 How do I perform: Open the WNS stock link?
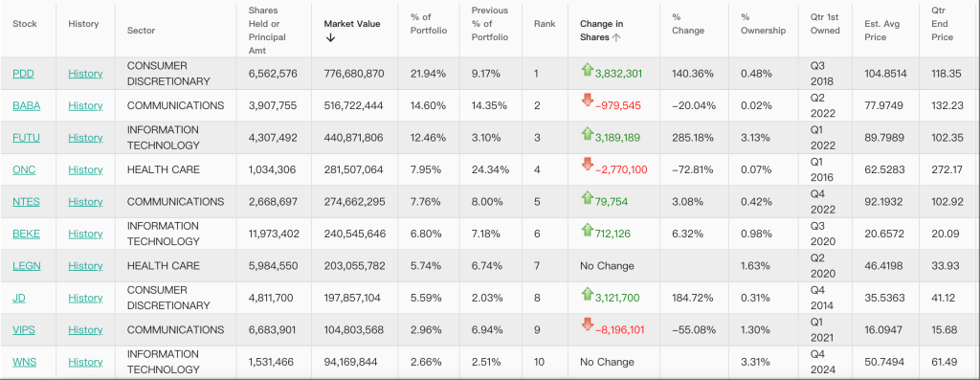click(24, 362)
